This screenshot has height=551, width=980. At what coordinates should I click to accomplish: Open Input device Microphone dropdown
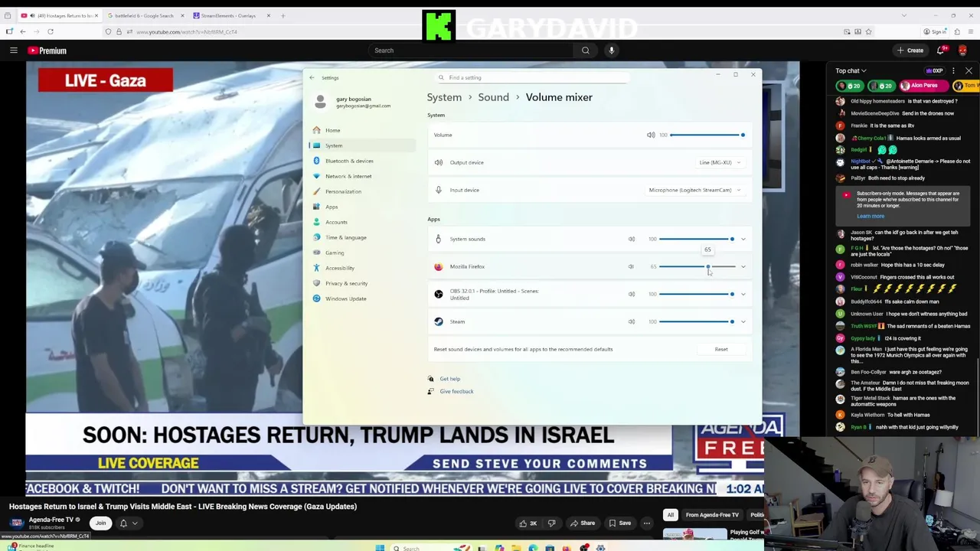coord(695,190)
